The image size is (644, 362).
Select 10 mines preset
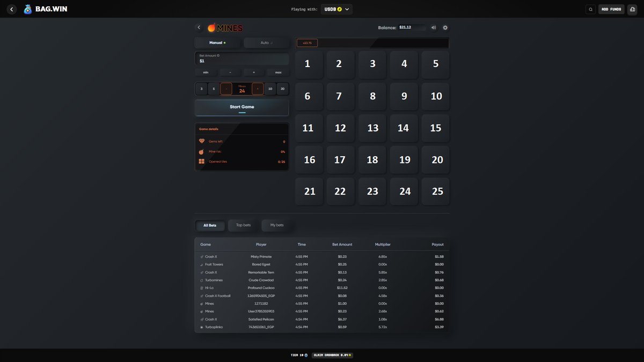270,89
